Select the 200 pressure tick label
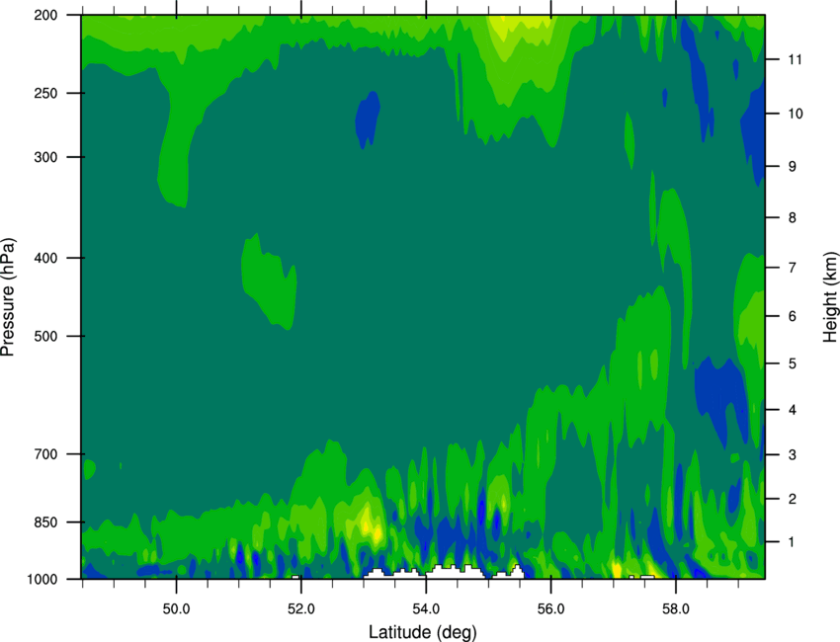This screenshot has width=840, height=642. [x=45, y=15]
